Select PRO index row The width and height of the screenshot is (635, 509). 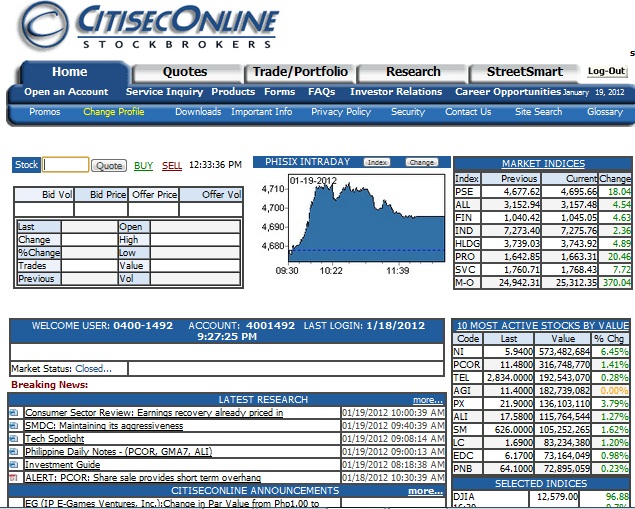tap(543, 256)
